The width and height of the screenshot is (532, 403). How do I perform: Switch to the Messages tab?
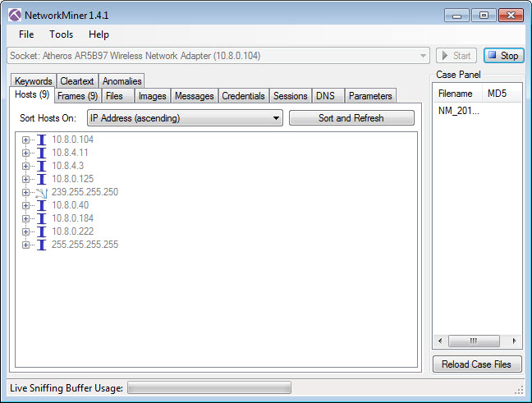click(x=195, y=96)
